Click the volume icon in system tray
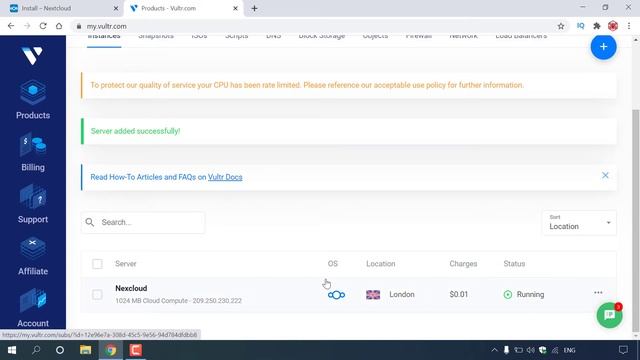640x360 pixels. click(531, 350)
